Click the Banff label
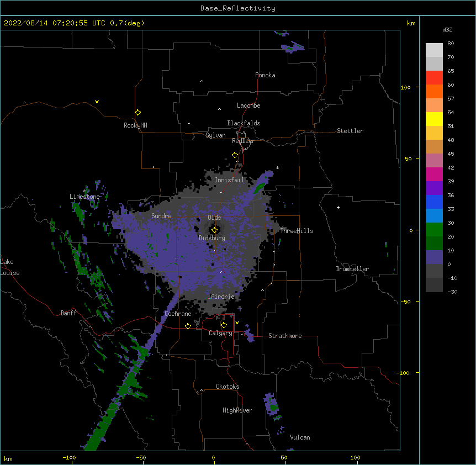The image size is (476, 465). point(68,313)
